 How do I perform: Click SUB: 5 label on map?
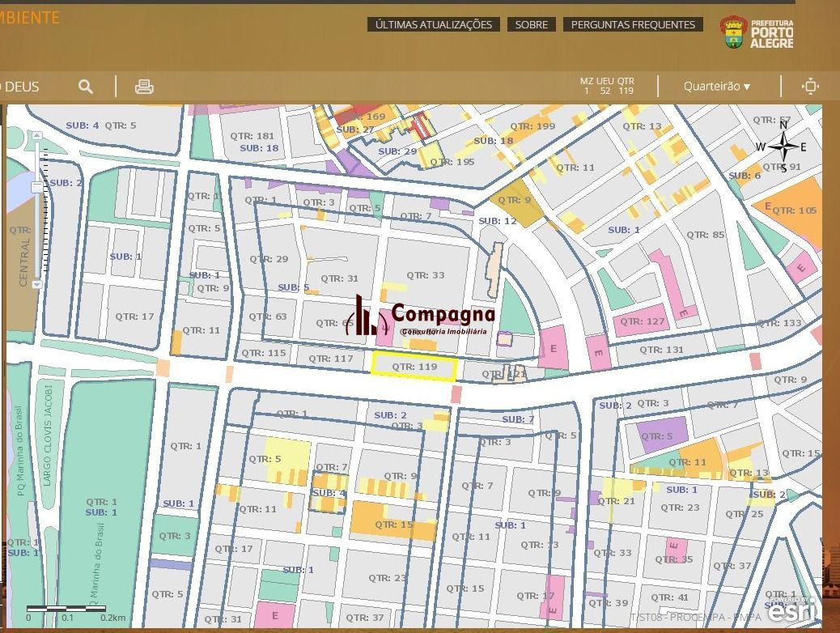293,287
